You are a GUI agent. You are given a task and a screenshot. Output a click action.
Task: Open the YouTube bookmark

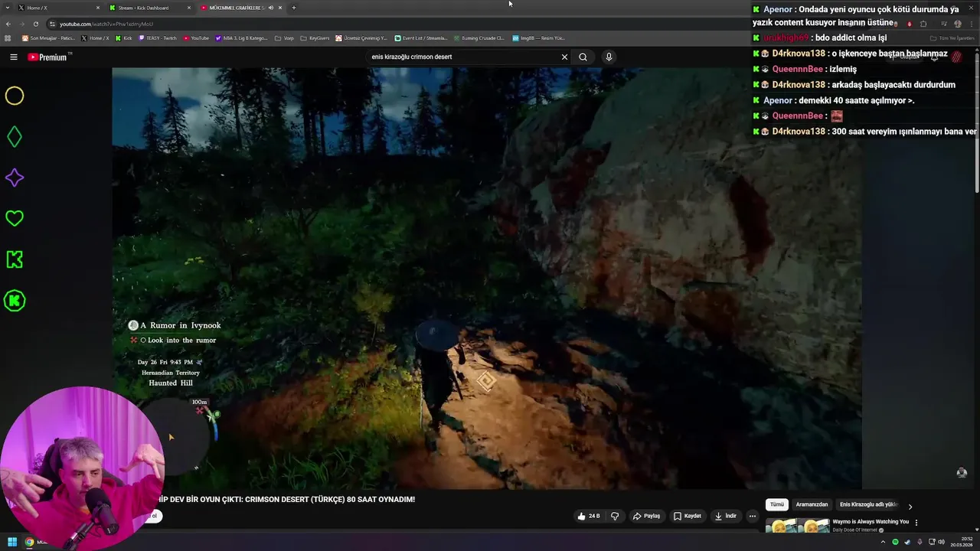click(196, 37)
